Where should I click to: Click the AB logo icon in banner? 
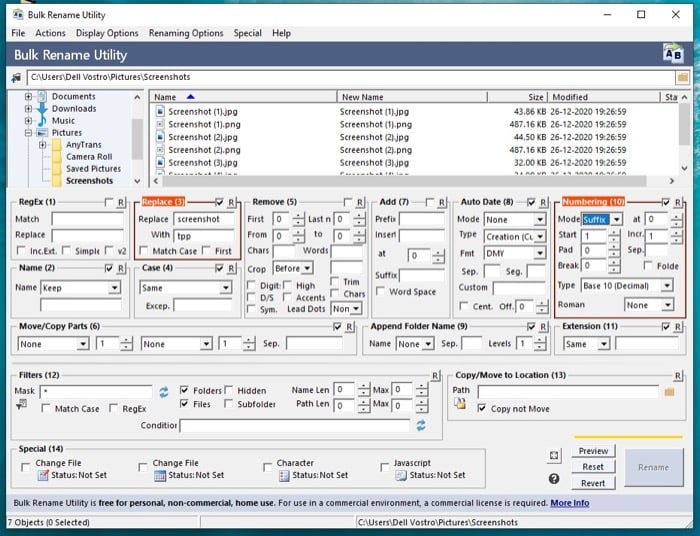tap(673, 54)
